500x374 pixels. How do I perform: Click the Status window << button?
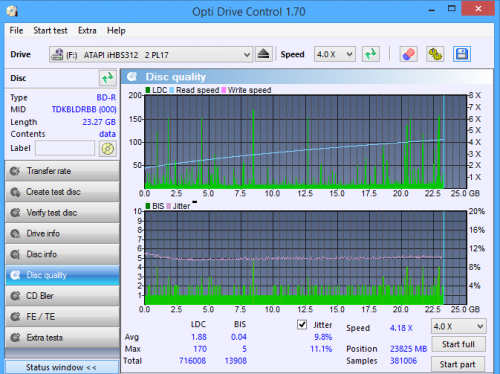(x=62, y=367)
